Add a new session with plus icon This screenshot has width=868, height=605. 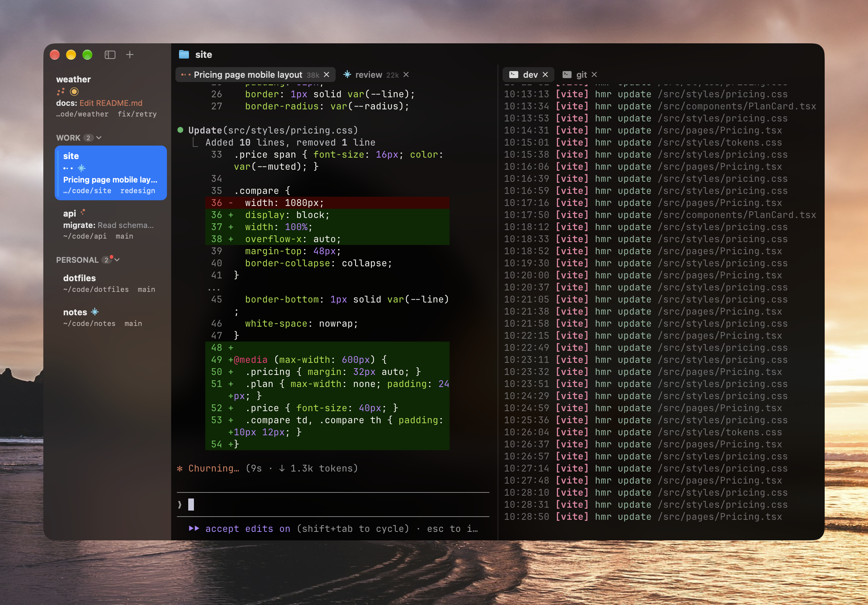[x=130, y=55]
